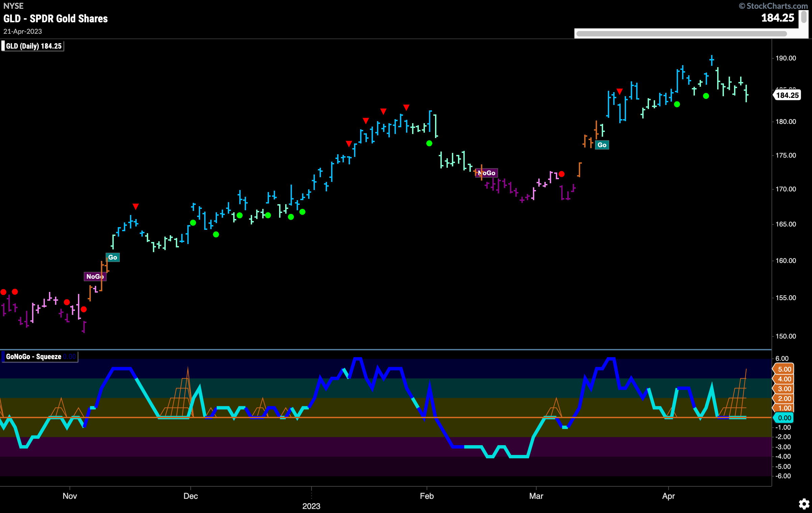Click the 21-Apr-2023 date text
812x513 pixels.
tap(23, 31)
